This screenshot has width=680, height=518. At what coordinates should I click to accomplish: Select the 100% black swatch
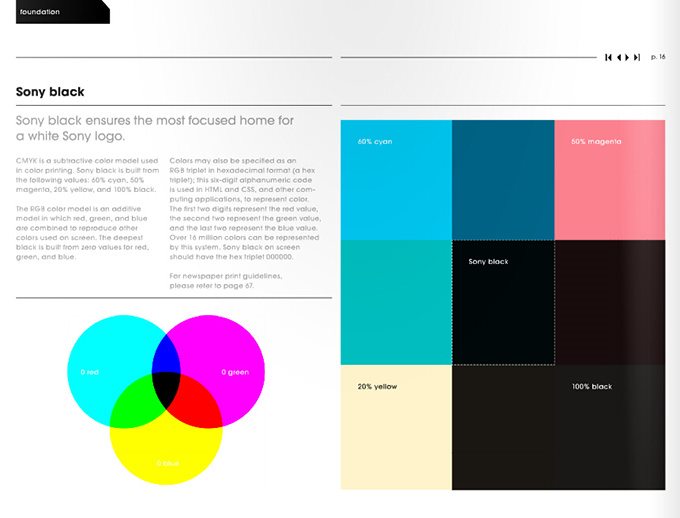(x=609, y=427)
